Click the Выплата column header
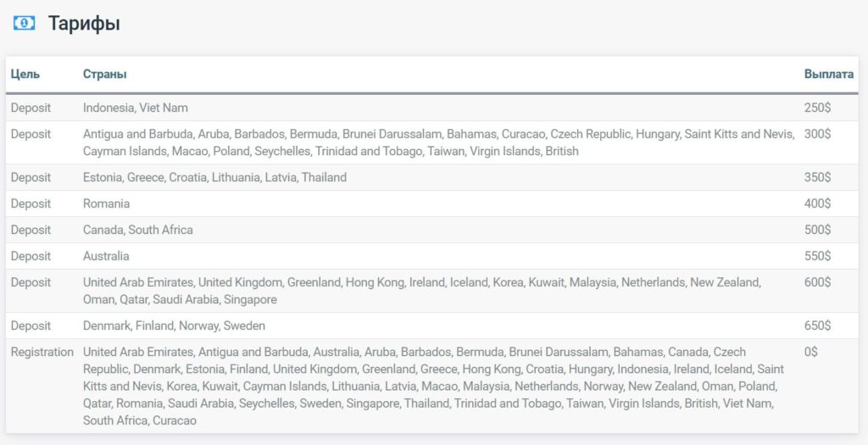 tap(828, 75)
